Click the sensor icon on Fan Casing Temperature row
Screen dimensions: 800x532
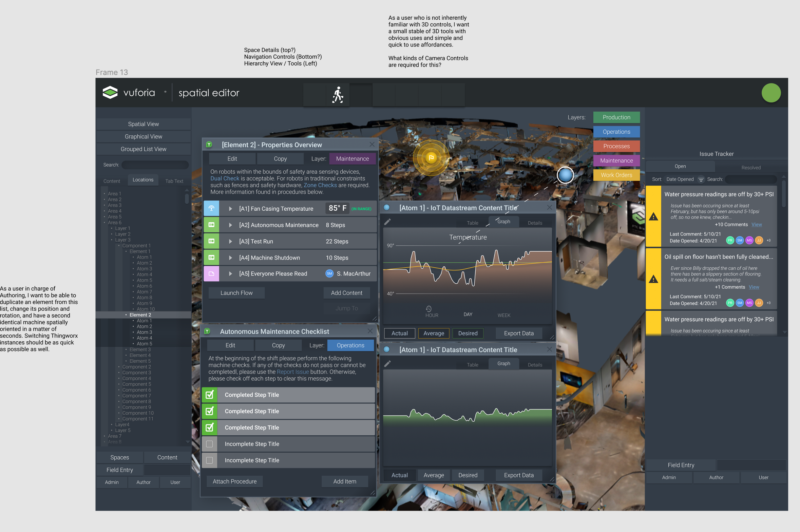pos(211,208)
